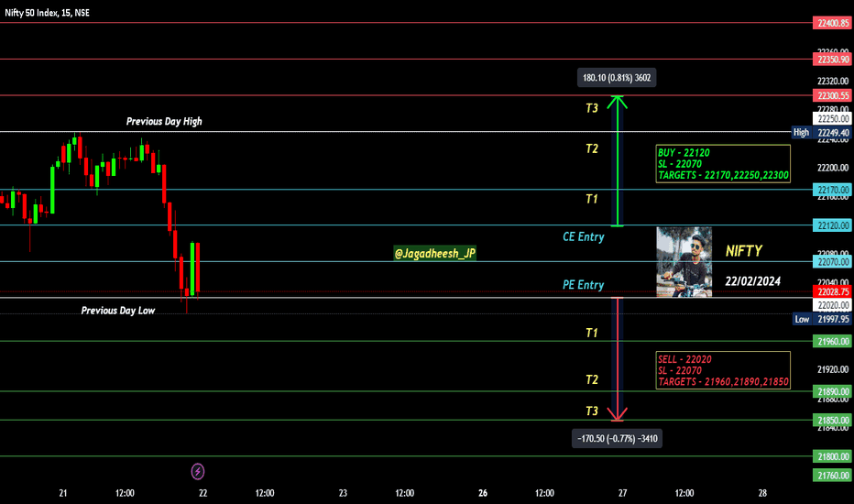This screenshot has width=854, height=504.
Task: Select the 21960.00 green price label
Action: tap(833, 342)
